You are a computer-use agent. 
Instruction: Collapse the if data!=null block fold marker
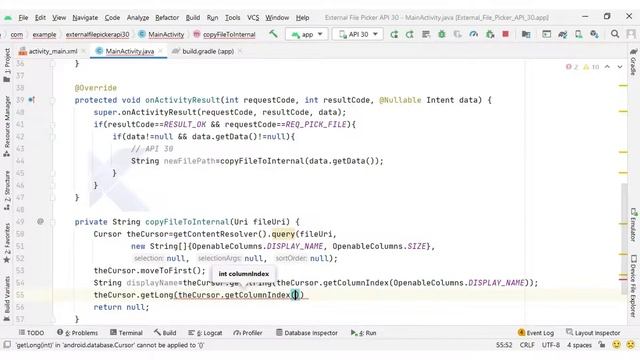(52, 137)
